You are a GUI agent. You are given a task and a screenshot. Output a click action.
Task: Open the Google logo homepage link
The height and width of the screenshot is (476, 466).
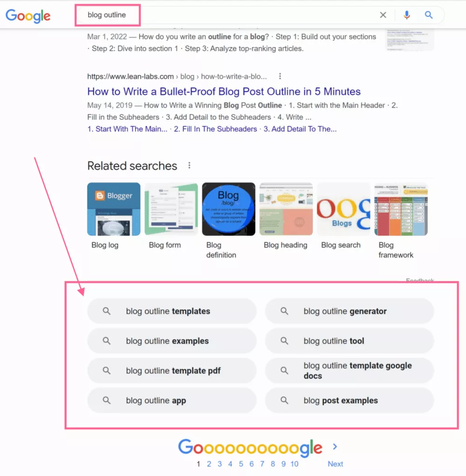tap(28, 16)
